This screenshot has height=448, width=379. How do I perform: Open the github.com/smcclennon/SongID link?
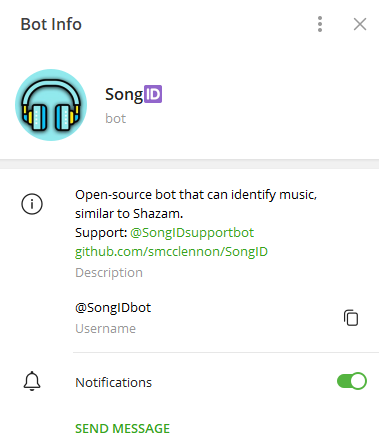(171, 252)
